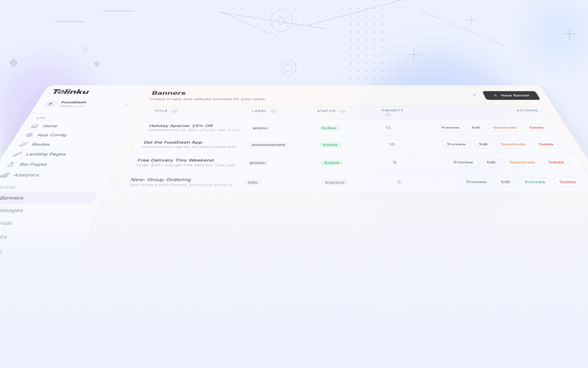
Task: Click the Tolinku logo
Action: [x=71, y=91]
